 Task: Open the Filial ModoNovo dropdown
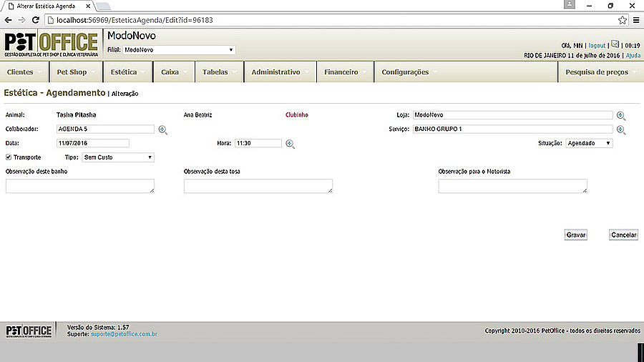click(179, 50)
